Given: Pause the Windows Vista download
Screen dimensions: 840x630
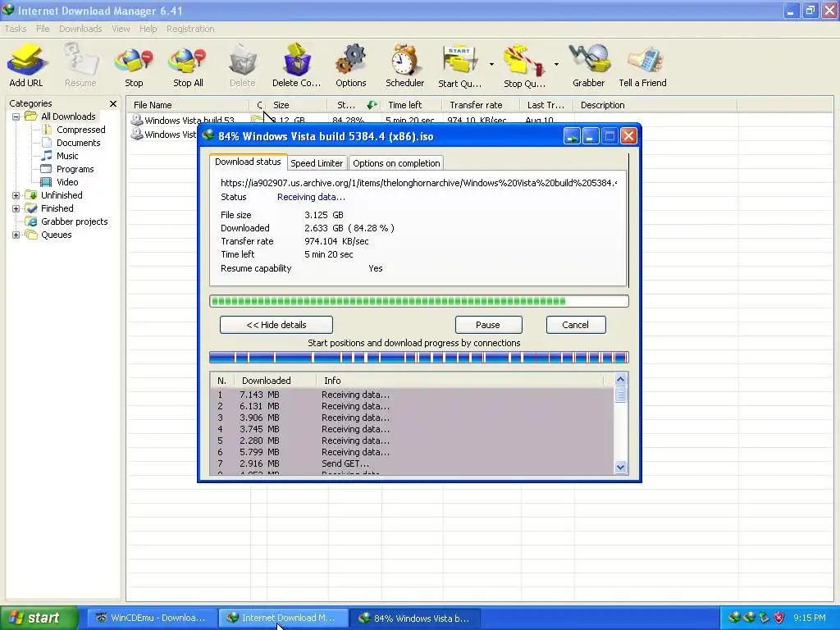Looking at the screenshot, I should (x=488, y=325).
